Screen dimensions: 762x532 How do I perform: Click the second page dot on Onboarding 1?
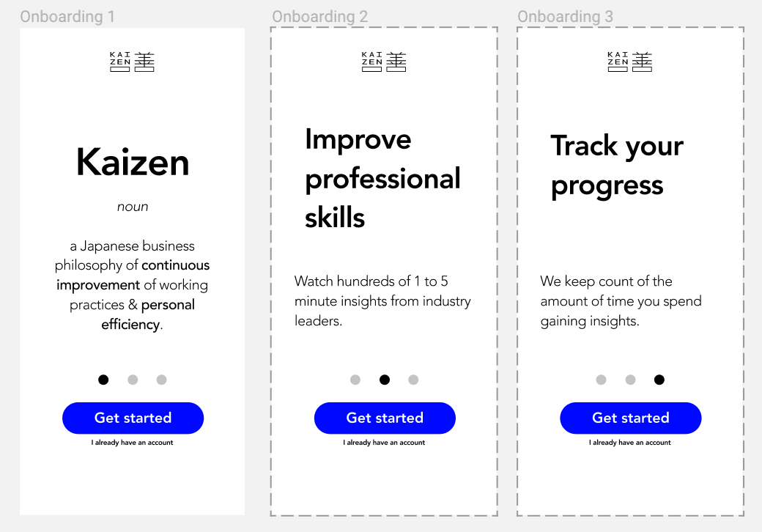click(133, 380)
